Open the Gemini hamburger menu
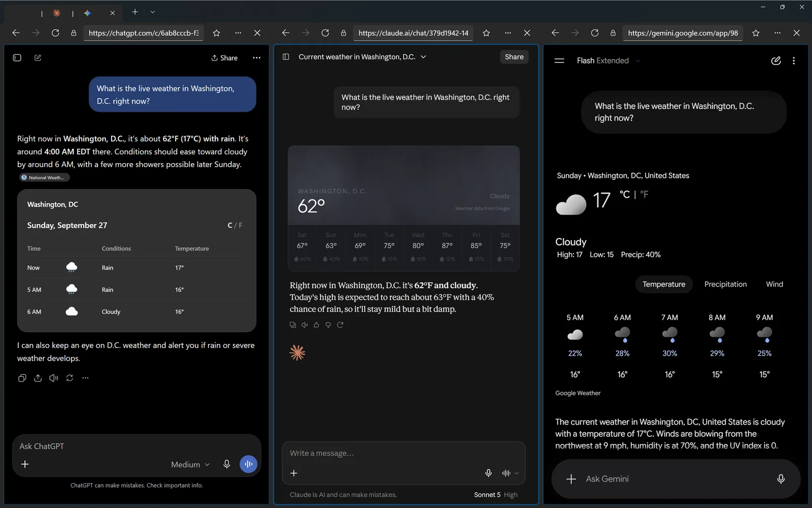This screenshot has height=508, width=812. 559,60
